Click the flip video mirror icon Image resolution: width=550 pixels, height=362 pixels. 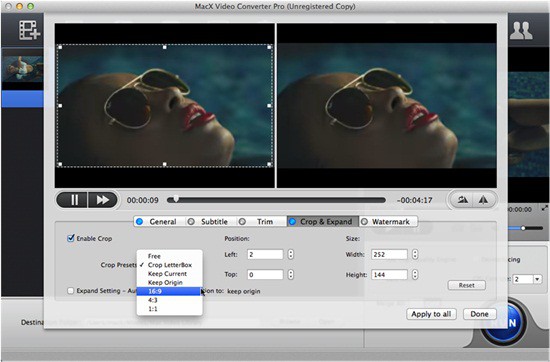pos(484,200)
